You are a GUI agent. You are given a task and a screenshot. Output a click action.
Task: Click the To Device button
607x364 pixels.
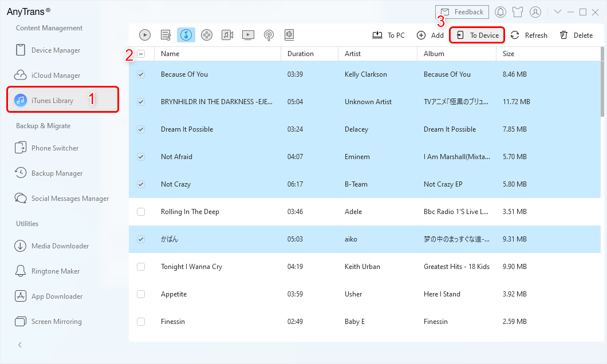point(477,35)
